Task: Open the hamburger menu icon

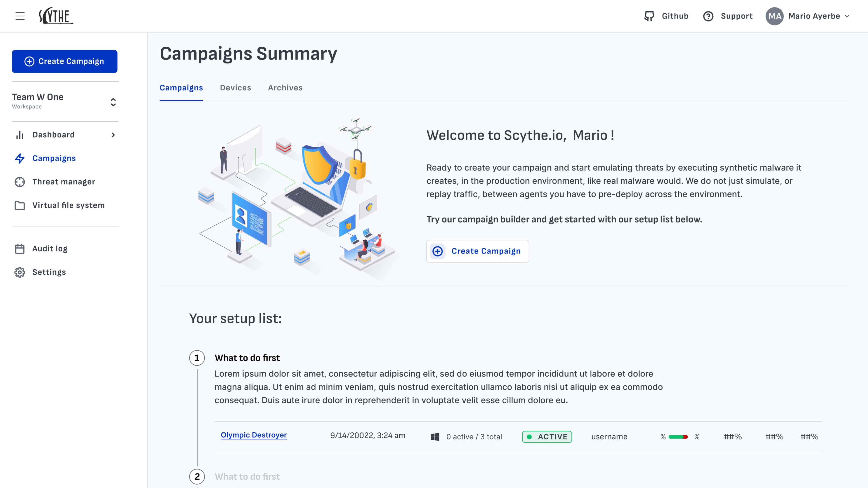Action: point(20,16)
